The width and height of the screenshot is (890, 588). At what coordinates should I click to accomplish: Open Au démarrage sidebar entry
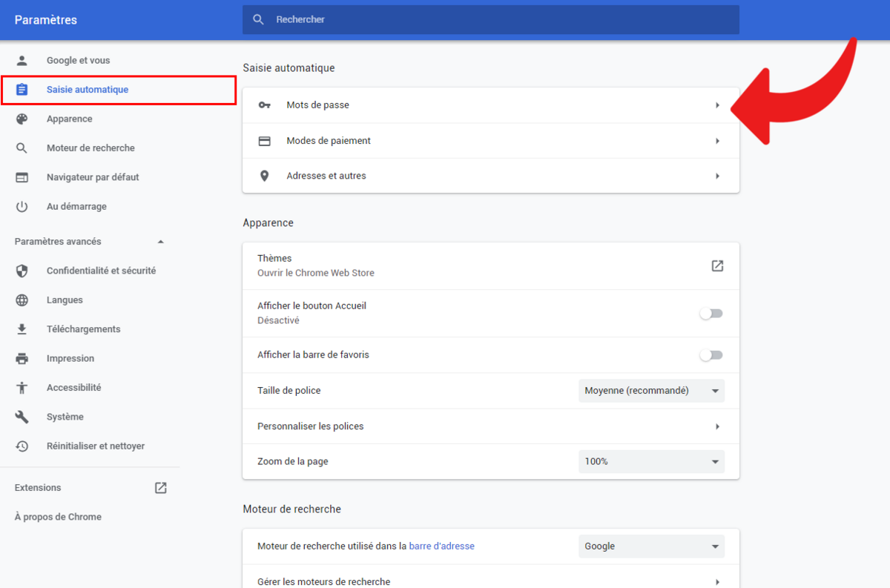coord(76,207)
